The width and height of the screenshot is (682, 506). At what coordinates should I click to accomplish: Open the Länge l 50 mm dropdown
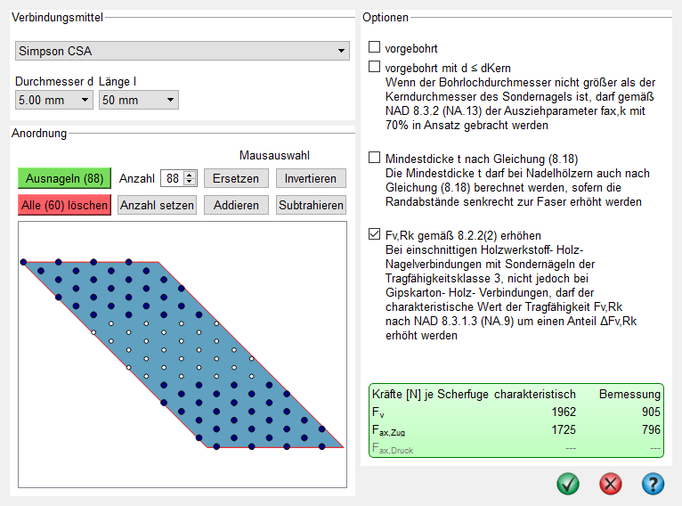(138, 100)
